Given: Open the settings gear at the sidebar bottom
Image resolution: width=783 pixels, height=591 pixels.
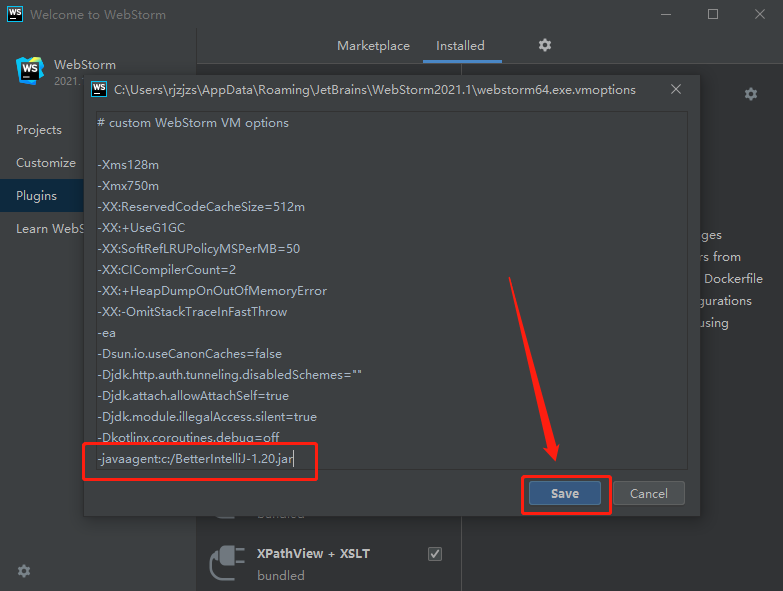Looking at the screenshot, I should click(x=24, y=571).
